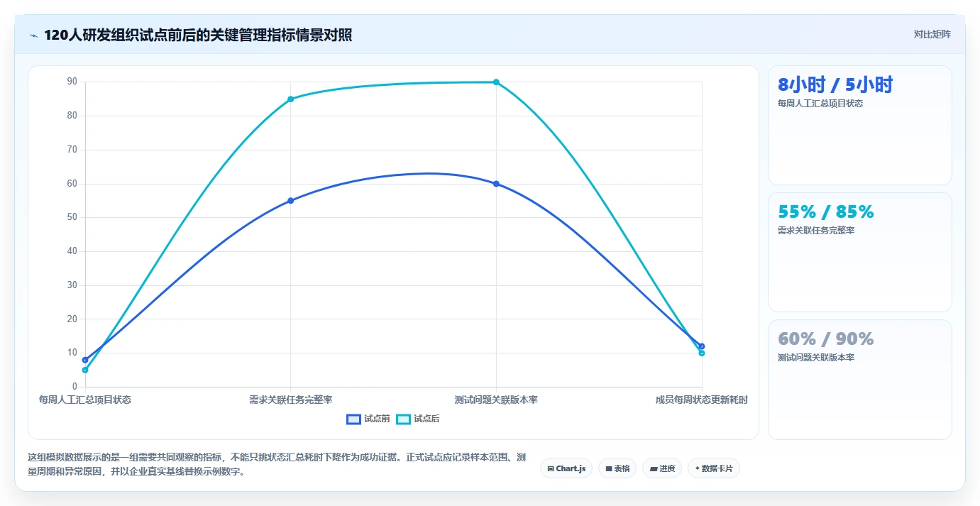Screen dimensions: 980x506
Task: Click 试点后 data point at 每周人工汇总项目状态 (5)
Action: click(x=85, y=370)
